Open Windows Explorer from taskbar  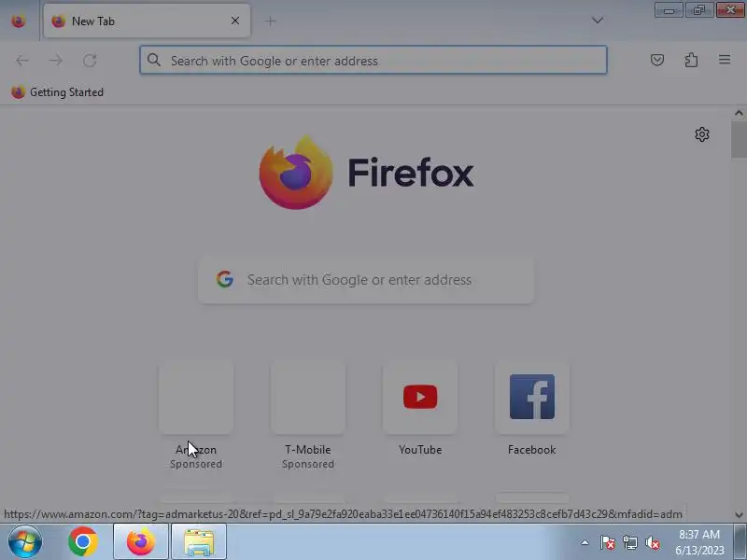199,541
